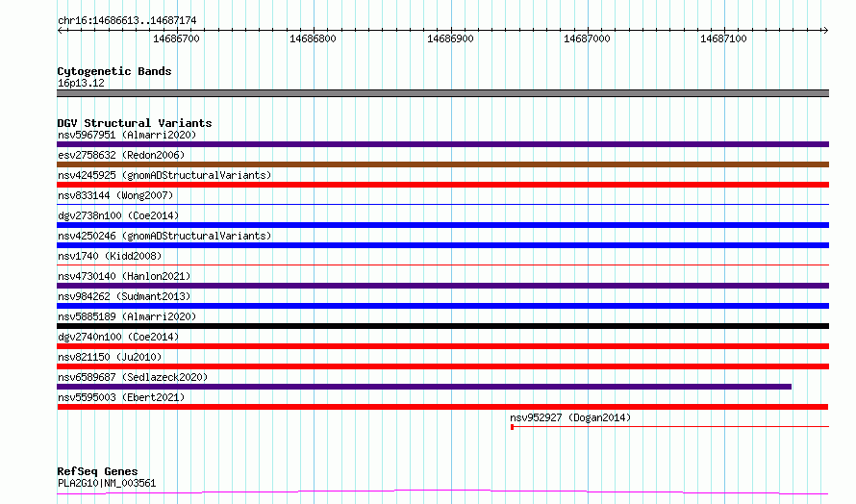
Task: Click the red start marker of nsv952927
Action: click(x=512, y=427)
